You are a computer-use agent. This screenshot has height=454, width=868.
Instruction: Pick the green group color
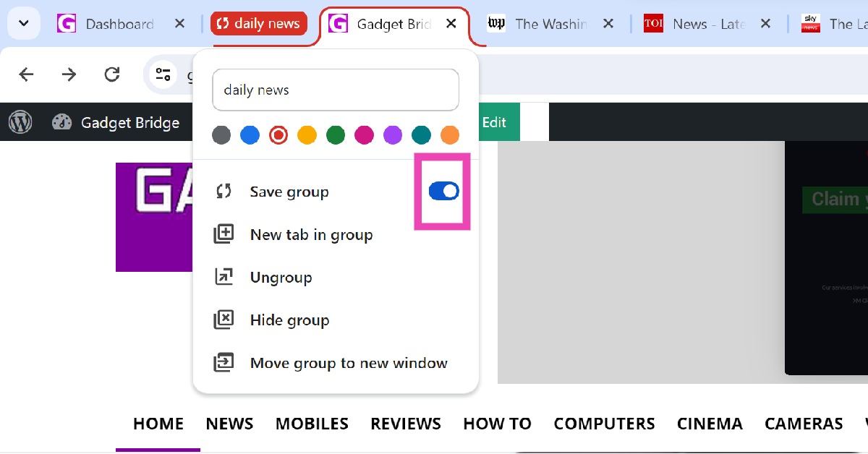(336, 135)
